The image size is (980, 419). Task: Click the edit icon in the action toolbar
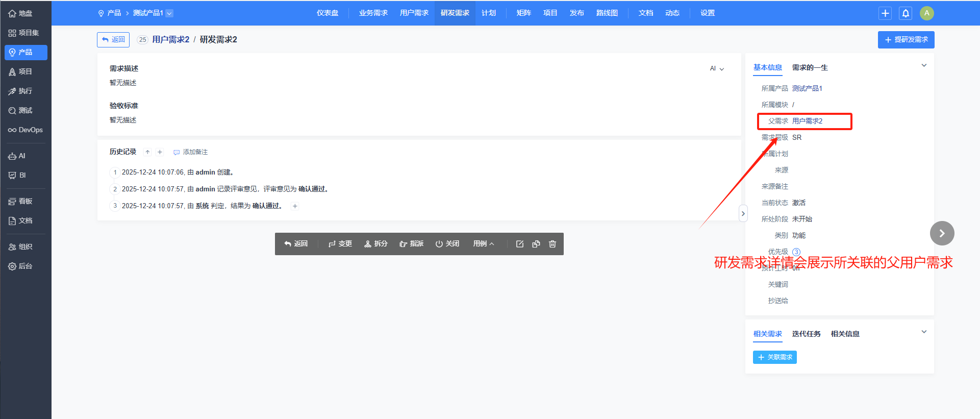(519, 244)
